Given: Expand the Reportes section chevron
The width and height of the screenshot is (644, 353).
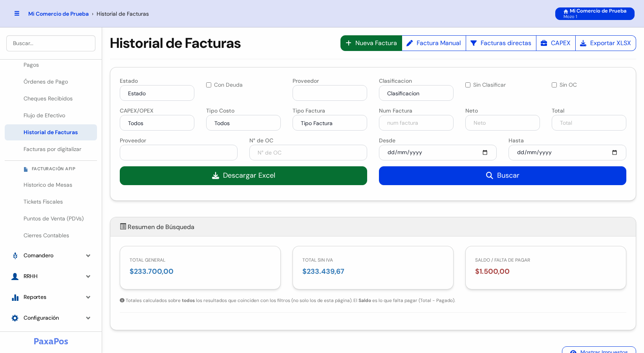Looking at the screenshot, I should pos(88,297).
